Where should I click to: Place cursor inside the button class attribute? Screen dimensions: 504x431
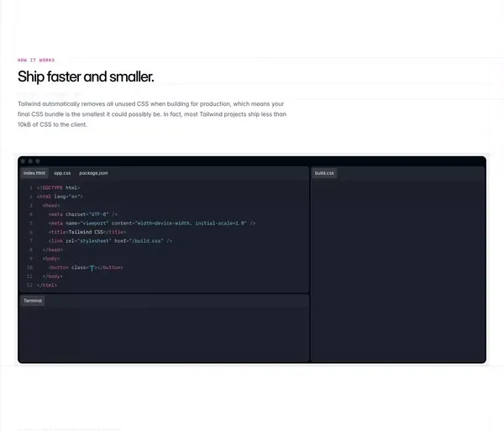tap(92, 267)
